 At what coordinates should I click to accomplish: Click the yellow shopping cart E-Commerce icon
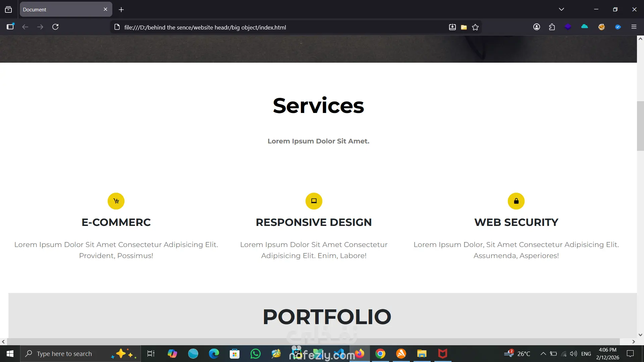pyautogui.click(x=116, y=201)
